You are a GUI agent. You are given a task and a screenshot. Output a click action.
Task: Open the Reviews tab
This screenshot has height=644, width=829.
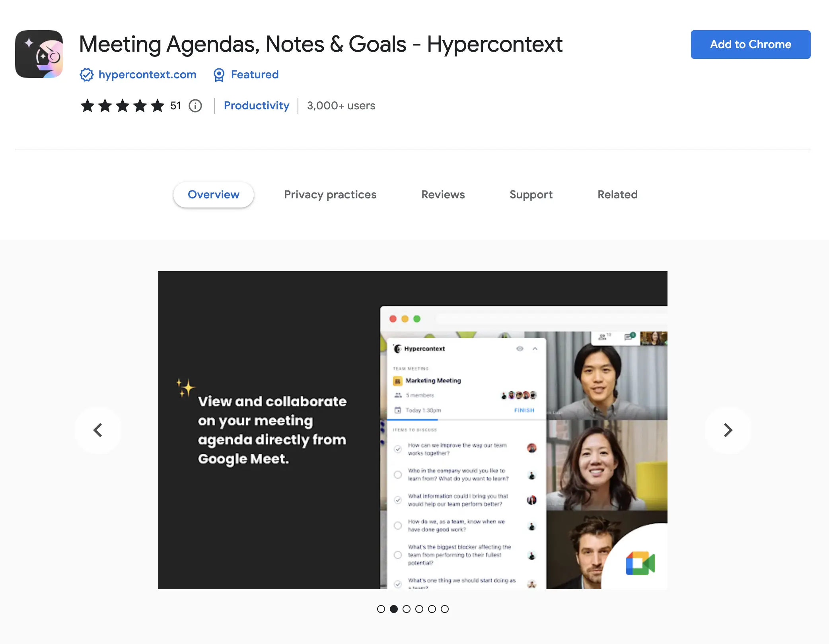443,195
